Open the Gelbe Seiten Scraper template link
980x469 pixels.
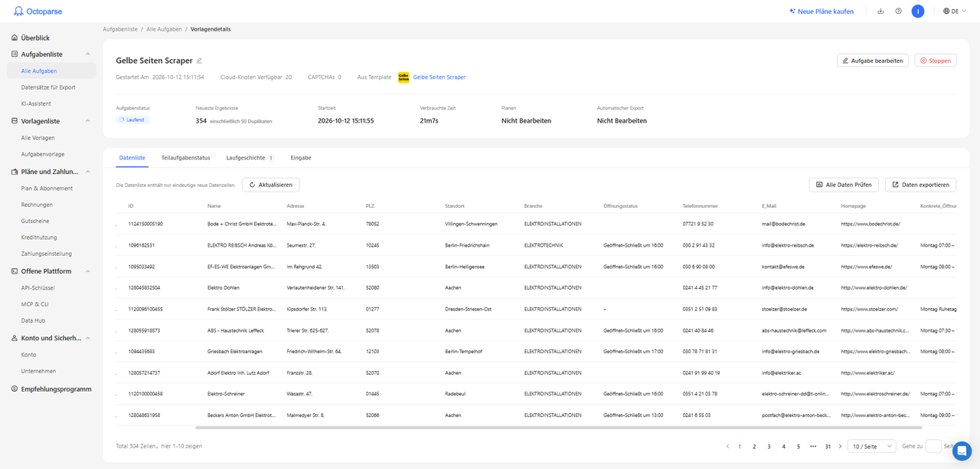439,77
